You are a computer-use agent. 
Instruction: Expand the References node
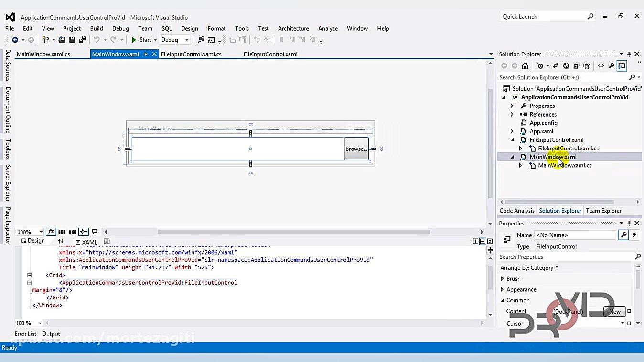point(512,115)
